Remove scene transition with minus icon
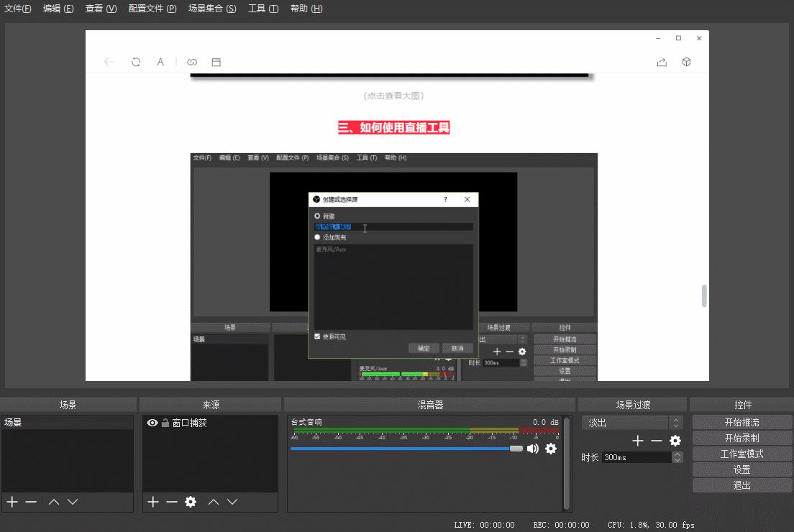This screenshot has width=794, height=532. pyautogui.click(x=656, y=441)
